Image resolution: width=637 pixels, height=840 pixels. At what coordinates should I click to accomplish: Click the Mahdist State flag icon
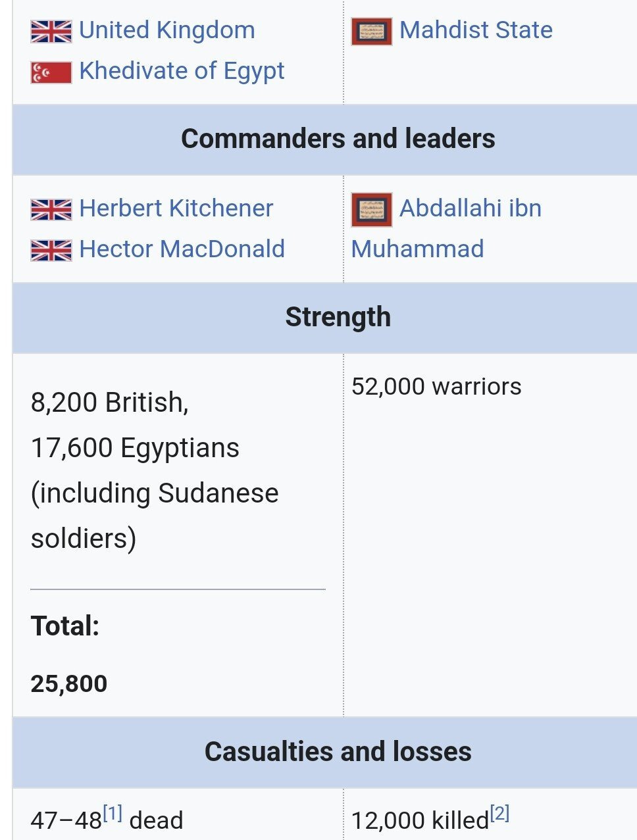point(371,31)
